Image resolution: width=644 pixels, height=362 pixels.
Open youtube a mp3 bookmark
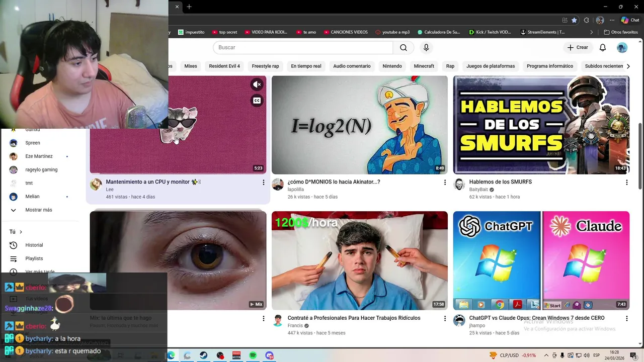click(392, 32)
